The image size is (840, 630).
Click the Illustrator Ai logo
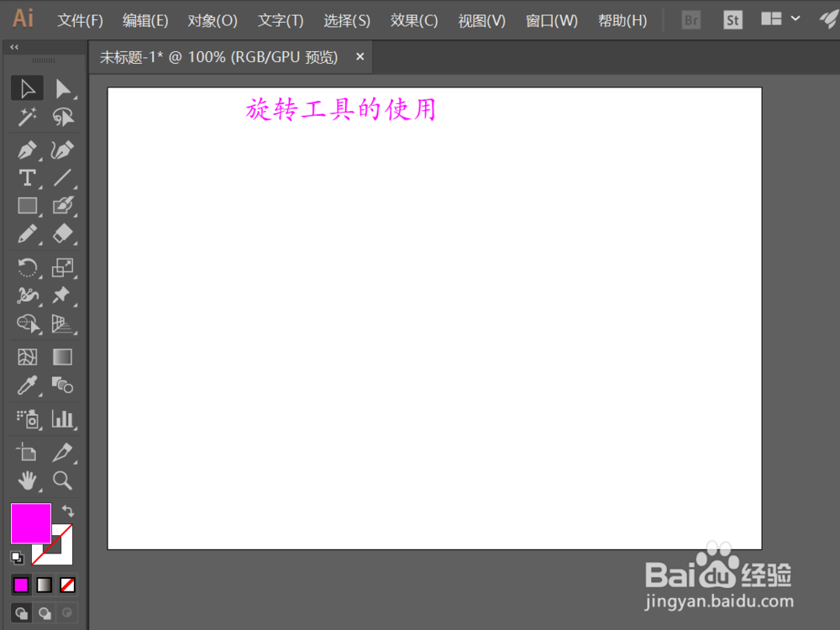[23, 18]
